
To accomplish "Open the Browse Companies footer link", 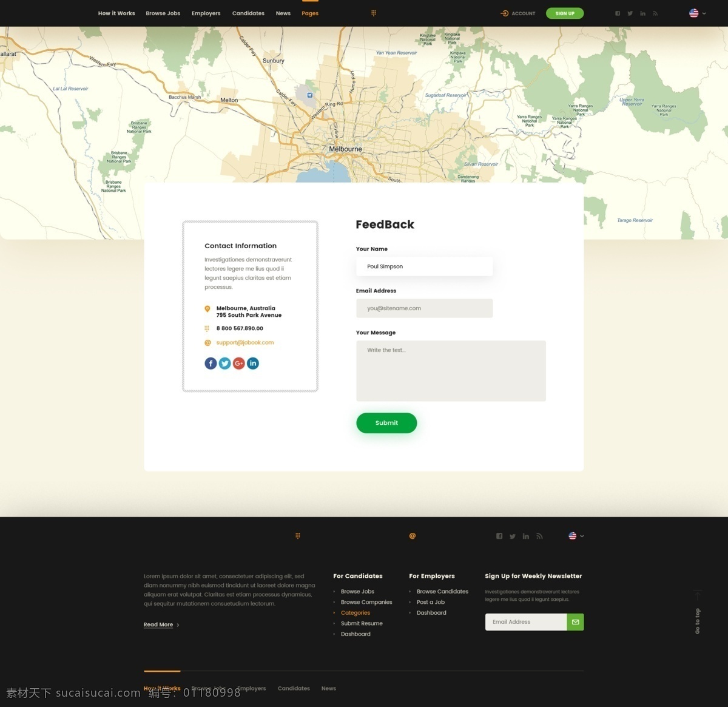I will coord(366,603).
